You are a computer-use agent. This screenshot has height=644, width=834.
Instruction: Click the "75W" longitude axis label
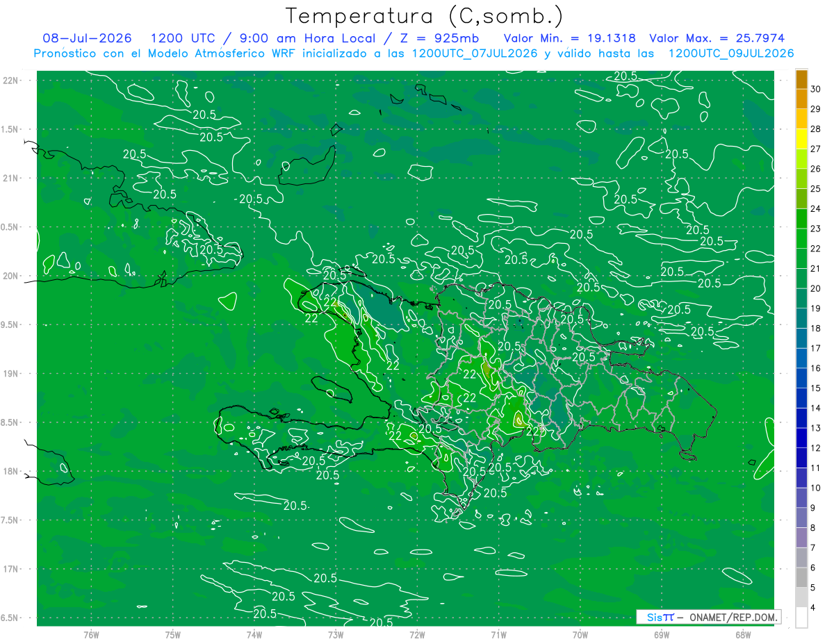173,635
